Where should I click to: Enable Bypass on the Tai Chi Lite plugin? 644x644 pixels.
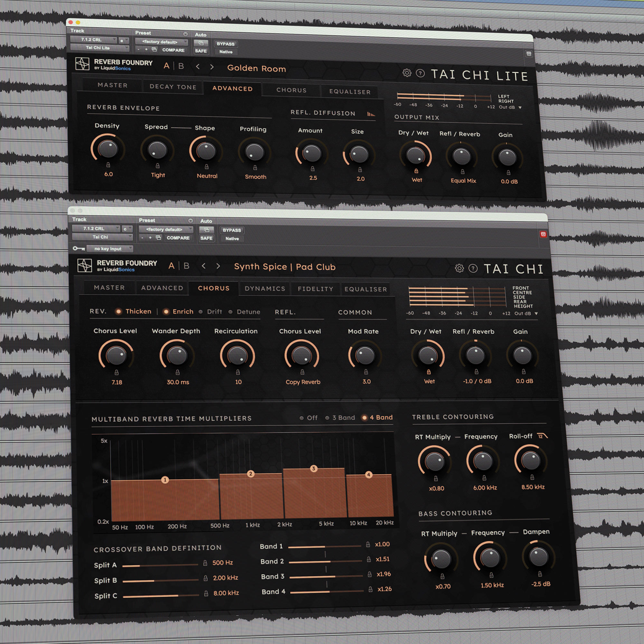225,44
